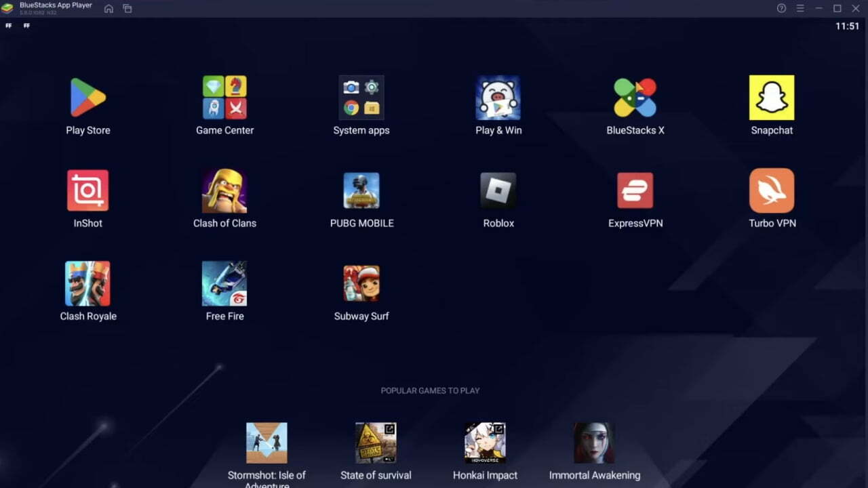Launch InShot video editor
Viewport: 868px width, 488px height.
[88, 190]
